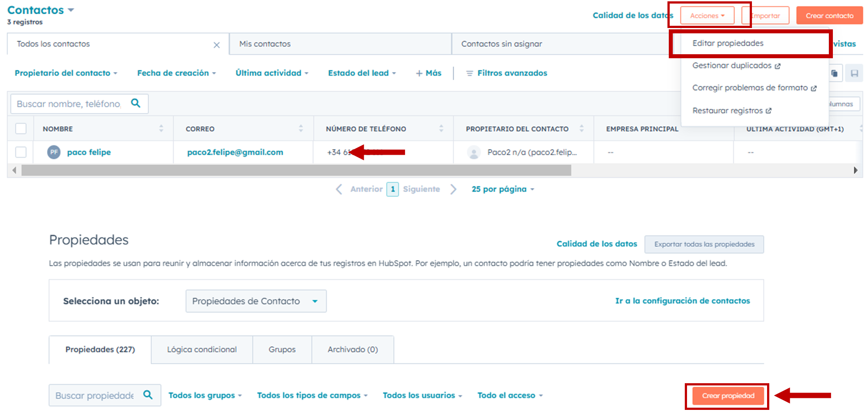Open the Propietario del contacto filter dropdown
Screen dimensions: 868x413
pyautogui.click(x=66, y=73)
